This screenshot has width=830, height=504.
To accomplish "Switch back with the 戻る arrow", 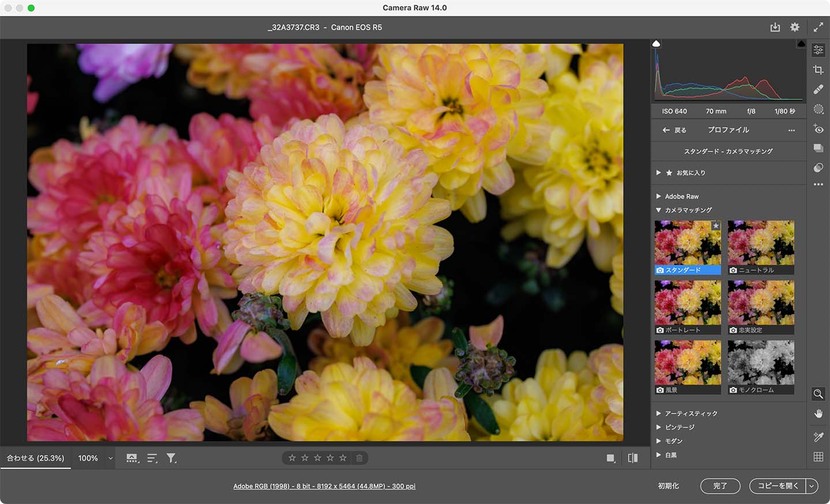I will tap(673, 130).
